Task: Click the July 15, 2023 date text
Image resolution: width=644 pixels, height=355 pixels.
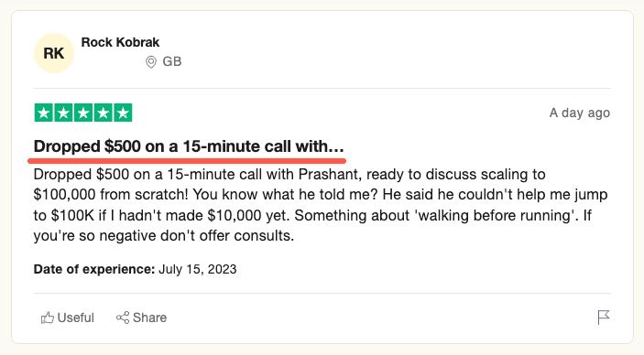Action: point(198,269)
